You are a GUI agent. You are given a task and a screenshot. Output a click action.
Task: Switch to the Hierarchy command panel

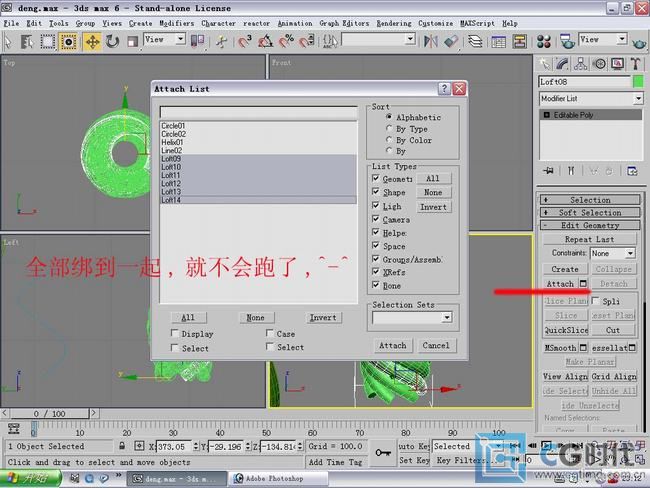(581, 64)
